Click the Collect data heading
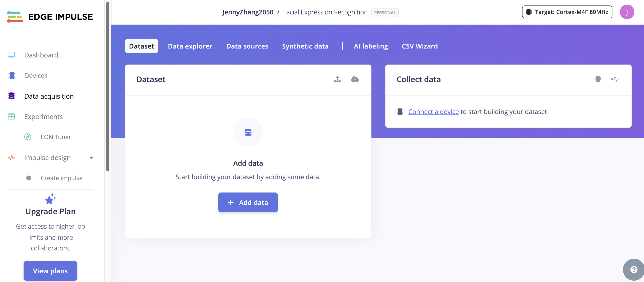Viewport: 644px width, 282px height. point(419,79)
